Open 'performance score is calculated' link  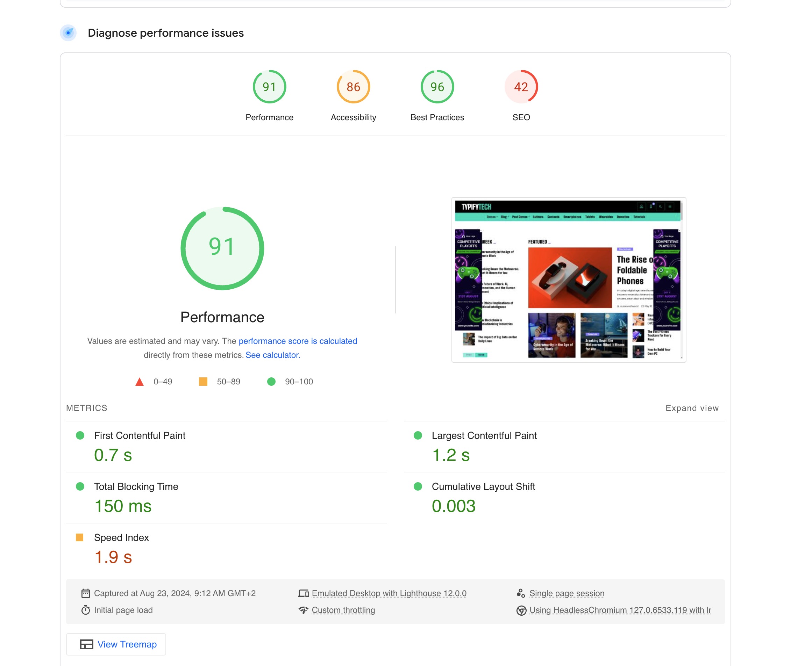pos(298,341)
